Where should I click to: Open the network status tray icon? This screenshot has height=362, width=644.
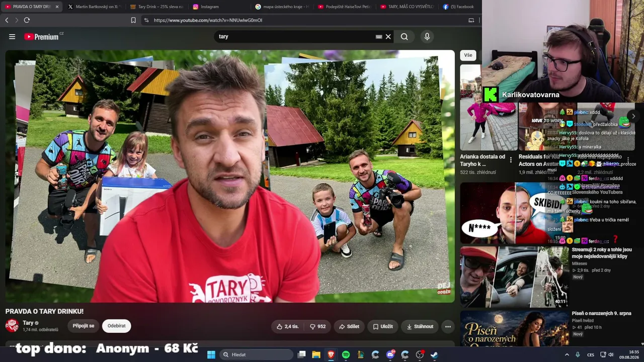coord(603,354)
